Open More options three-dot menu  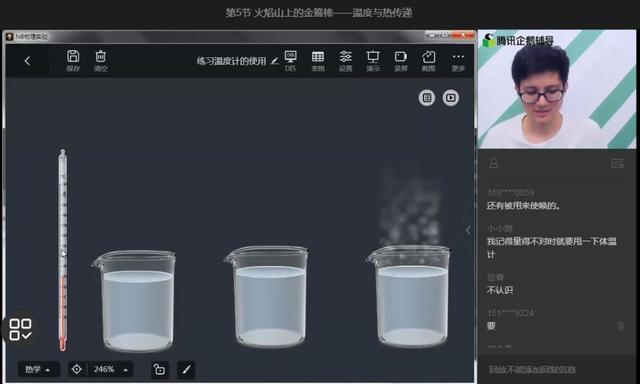click(x=458, y=60)
